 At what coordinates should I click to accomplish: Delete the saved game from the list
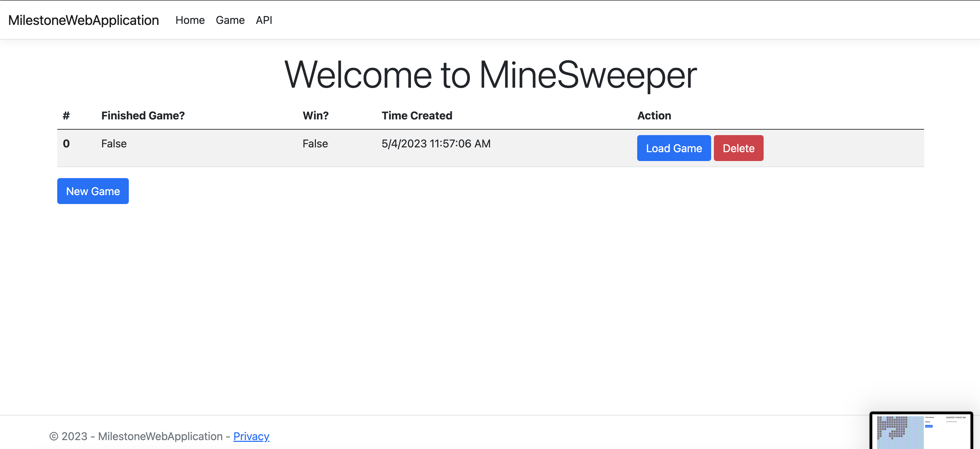click(x=738, y=148)
